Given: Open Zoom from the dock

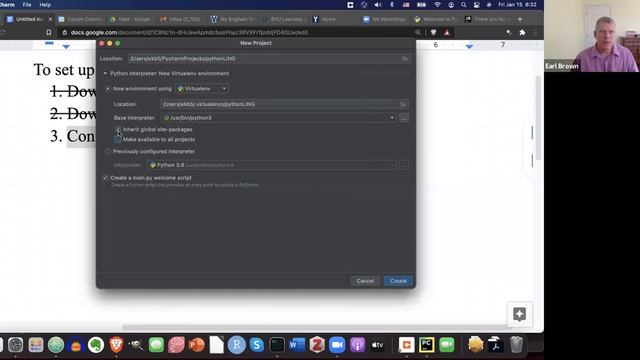Looking at the screenshot, I should 337,345.
